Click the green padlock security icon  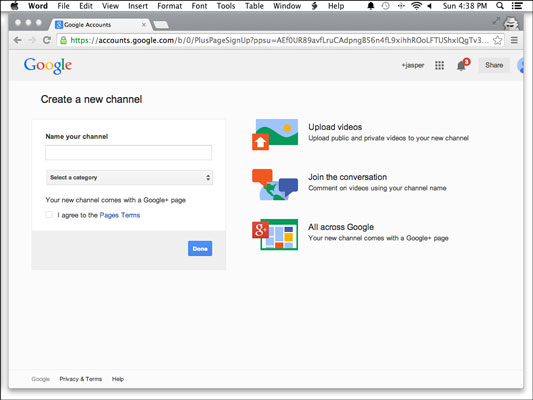coord(63,40)
